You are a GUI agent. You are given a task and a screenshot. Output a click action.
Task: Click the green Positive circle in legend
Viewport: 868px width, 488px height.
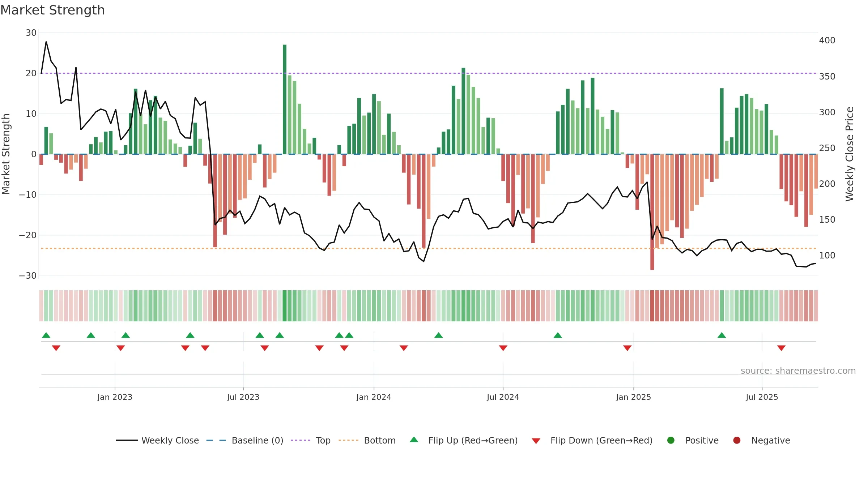tap(671, 440)
